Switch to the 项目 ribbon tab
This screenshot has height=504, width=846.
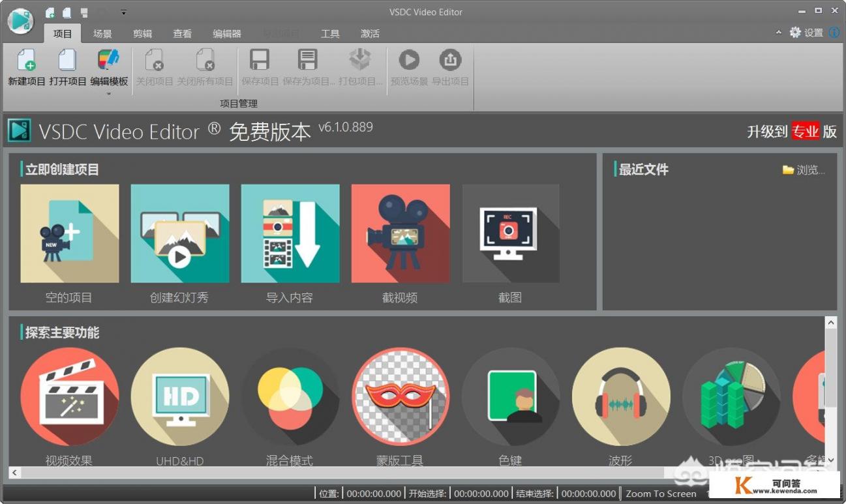click(63, 33)
